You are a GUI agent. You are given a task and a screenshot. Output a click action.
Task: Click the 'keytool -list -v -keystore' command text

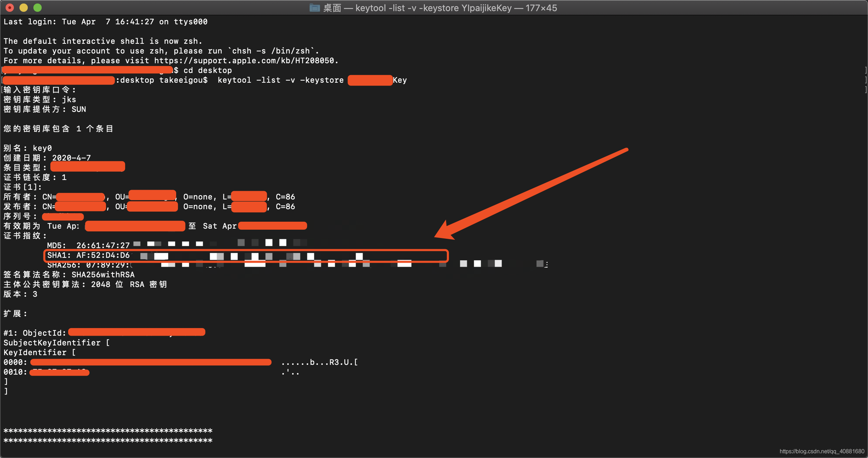(x=280, y=80)
